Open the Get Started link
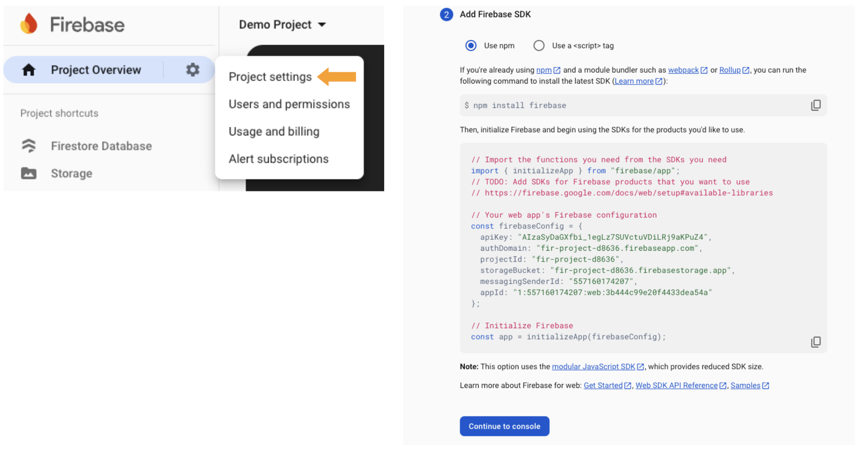Image resolution: width=868 pixels, height=454 pixels. (x=603, y=386)
